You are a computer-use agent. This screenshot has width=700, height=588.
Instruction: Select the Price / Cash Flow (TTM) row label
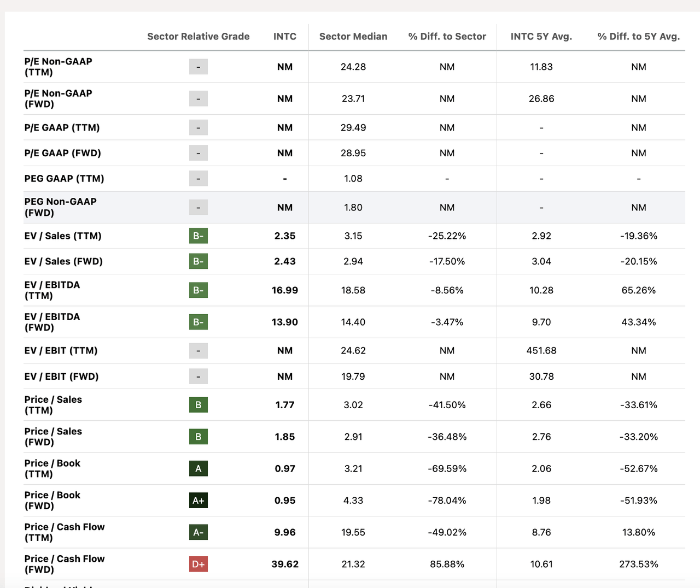[65, 532]
